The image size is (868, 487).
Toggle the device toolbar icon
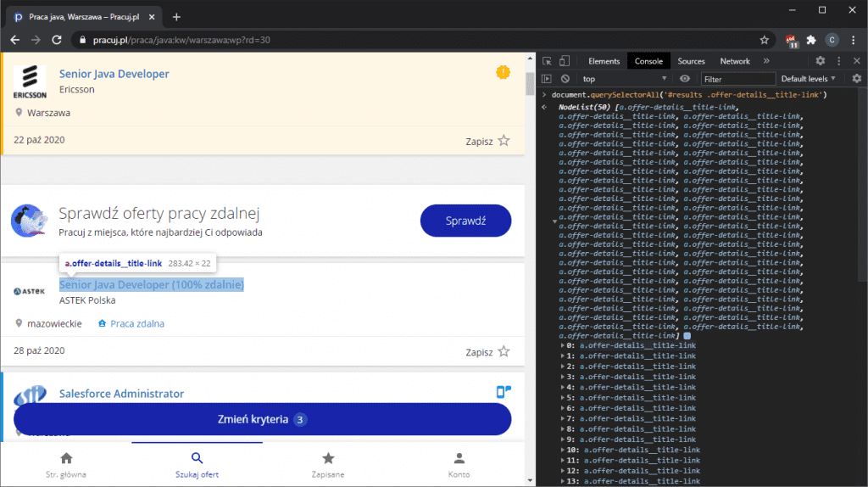[x=564, y=61]
